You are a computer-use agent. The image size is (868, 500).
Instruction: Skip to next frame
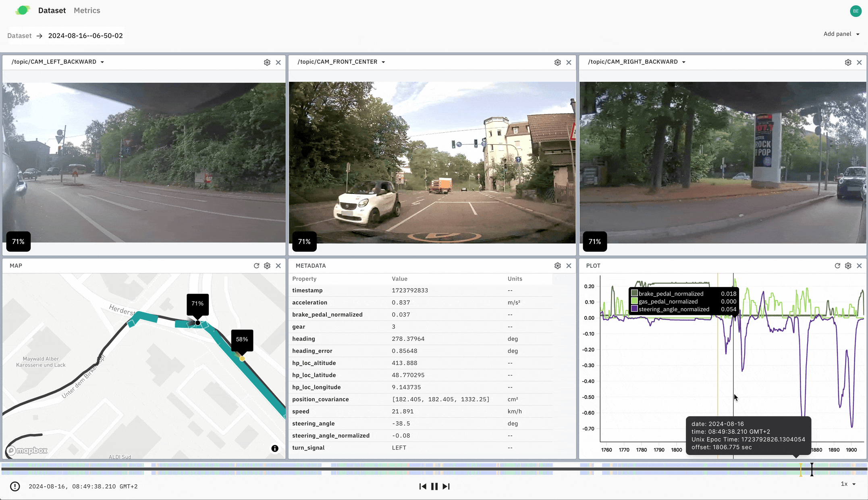(x=446, y=486)
